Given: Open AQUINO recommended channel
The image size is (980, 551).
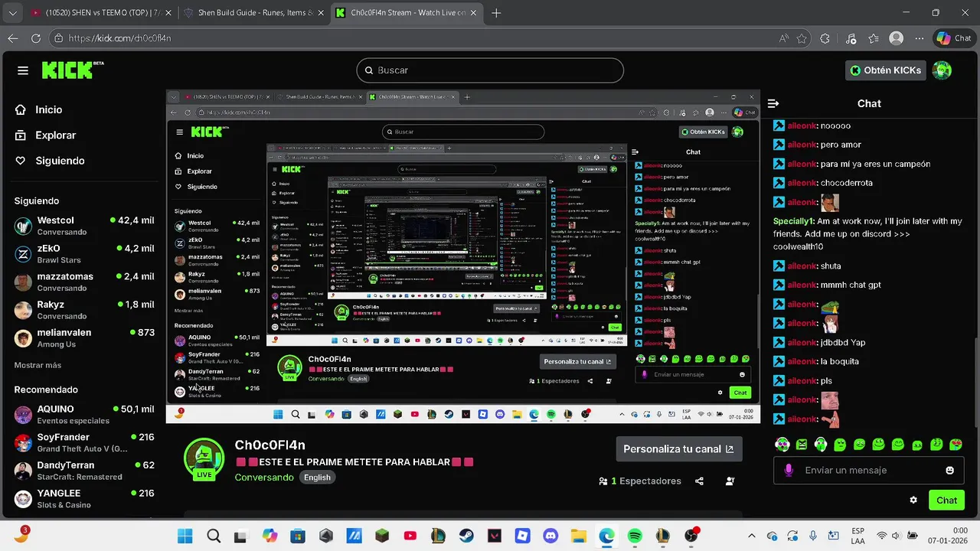Looking at the screenshot, I should pos(84,415).
